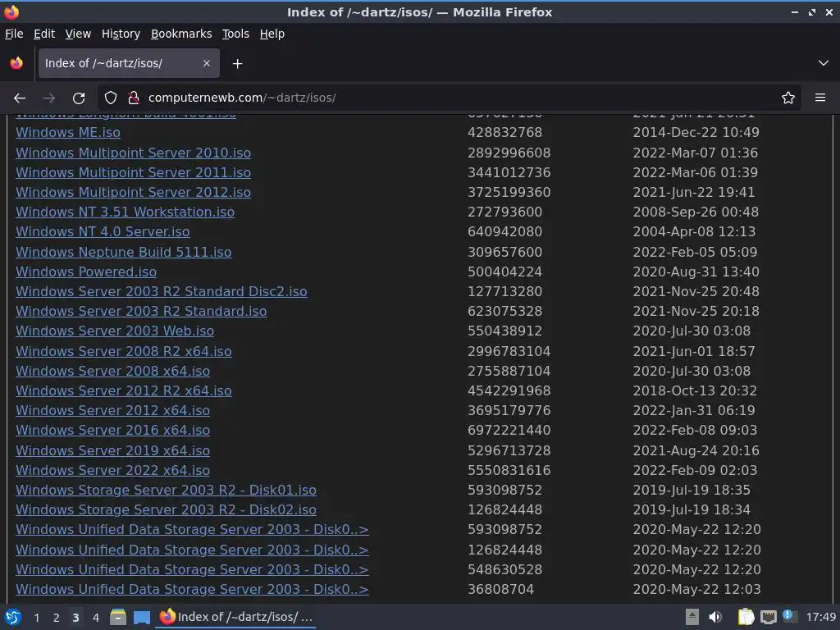Show the desktop from the taskbar

tap(141, 618)
